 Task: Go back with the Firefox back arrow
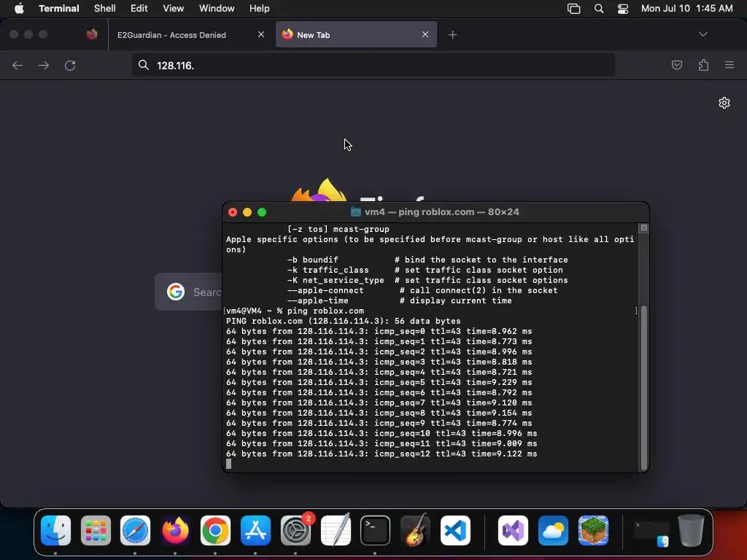click(x=18, y=66)
